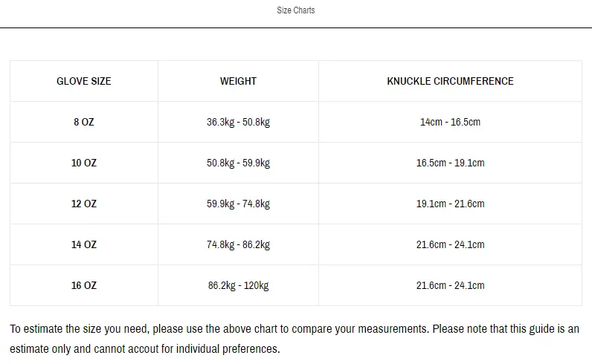Click the 36.3kg - 50.8kg weight cell
592x364 pixels.
coord(238,122)
